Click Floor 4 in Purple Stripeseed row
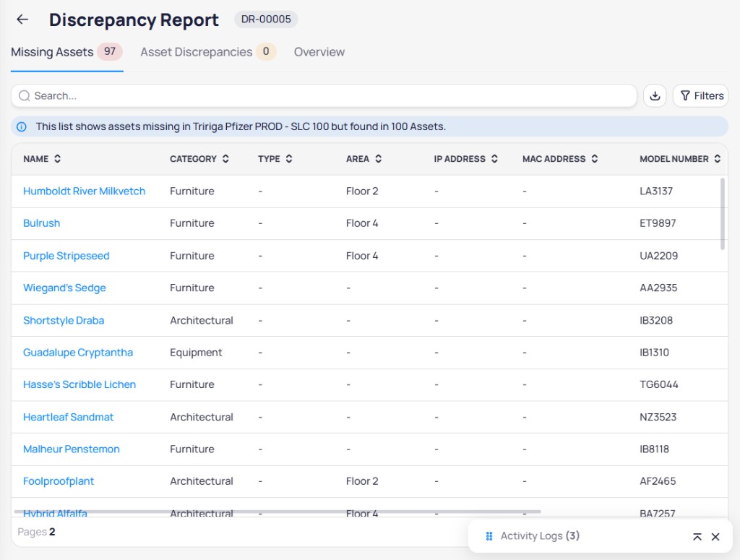 (362, 256)
